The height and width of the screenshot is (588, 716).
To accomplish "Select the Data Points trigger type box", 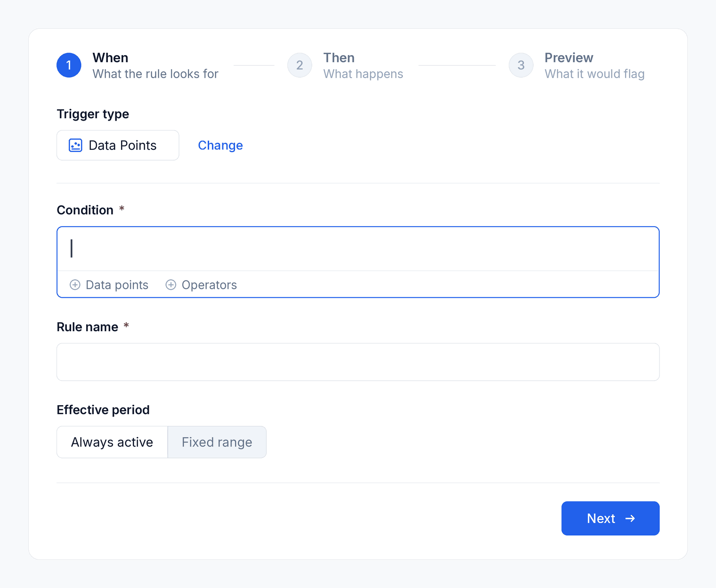I will coord(118,145).
